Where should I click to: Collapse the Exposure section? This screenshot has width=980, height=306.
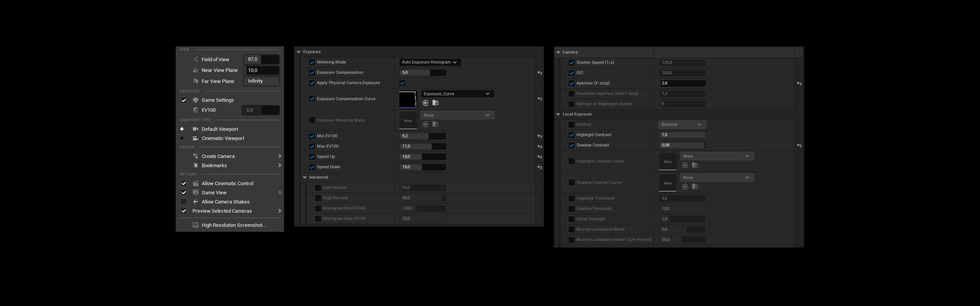[299, 52]
